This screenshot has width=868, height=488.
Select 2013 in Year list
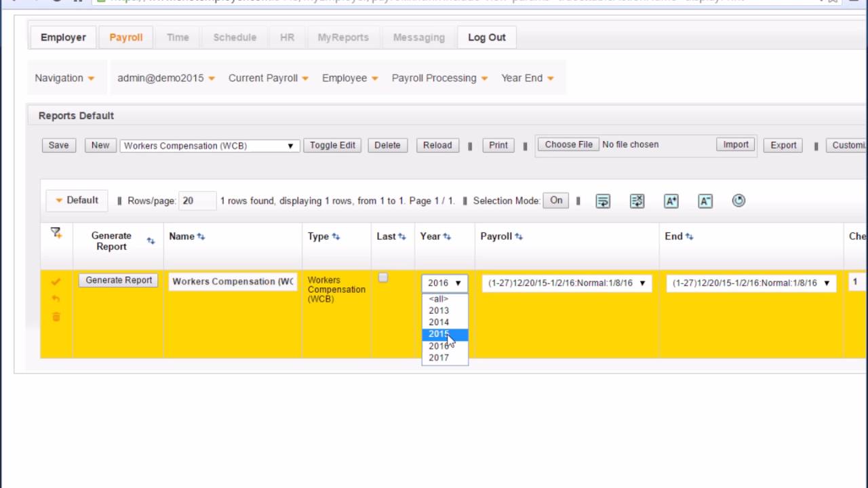445,310
